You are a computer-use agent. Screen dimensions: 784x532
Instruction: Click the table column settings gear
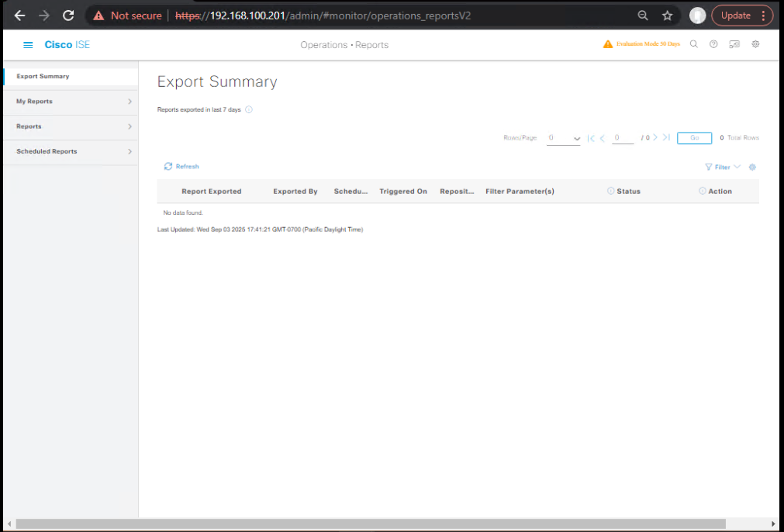[752, 167]
